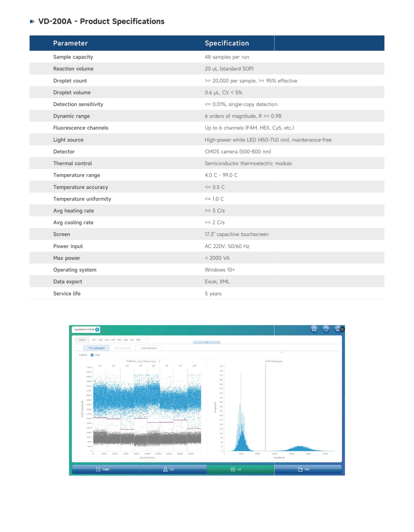Open help via the question mark icon
The image size is (414, 532).
click(326, 329)
